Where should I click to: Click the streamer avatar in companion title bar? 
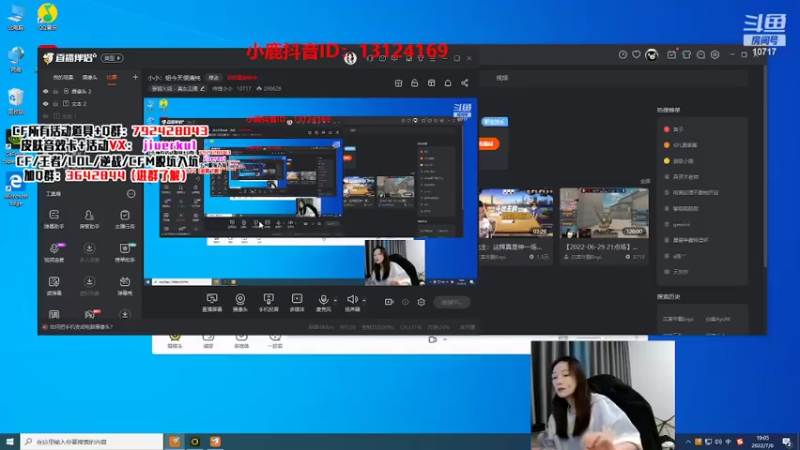coord(350,58)
